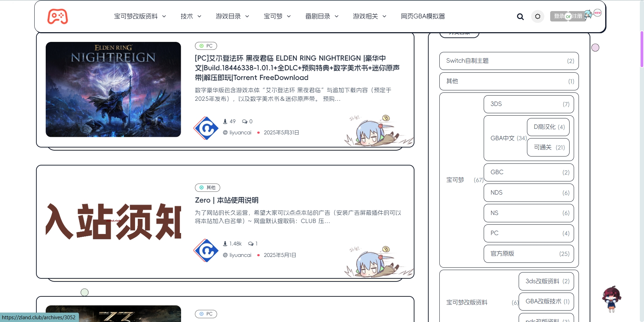Open the 宝可梦 nav dropdown
644x322 pixels.
[277, 16]
